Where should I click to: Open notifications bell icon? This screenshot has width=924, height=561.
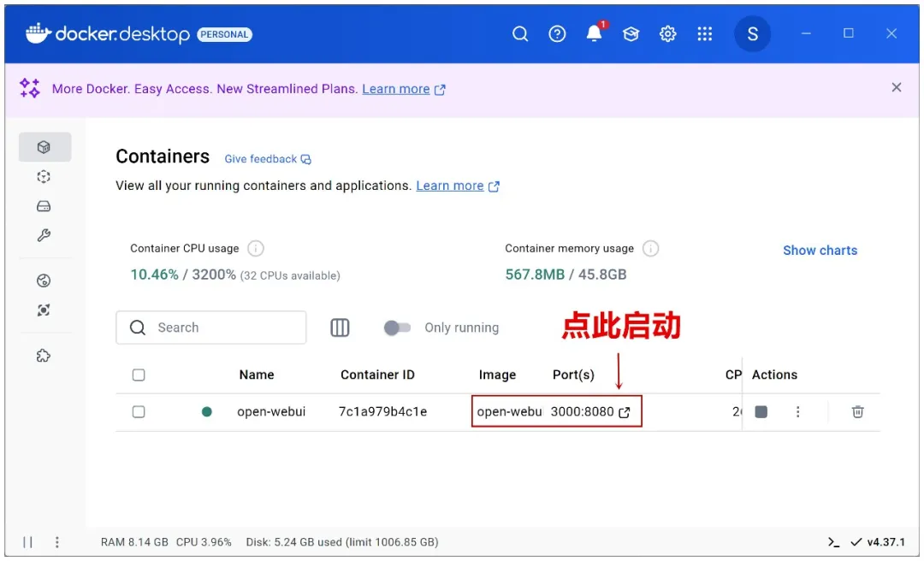(x=594, y=33)
